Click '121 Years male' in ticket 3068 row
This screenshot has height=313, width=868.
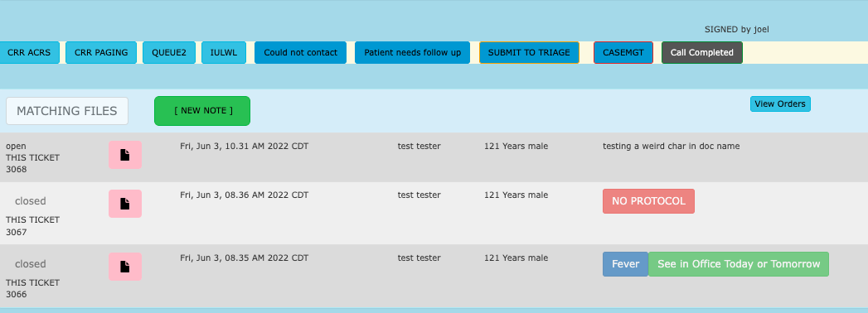[516, 146]
